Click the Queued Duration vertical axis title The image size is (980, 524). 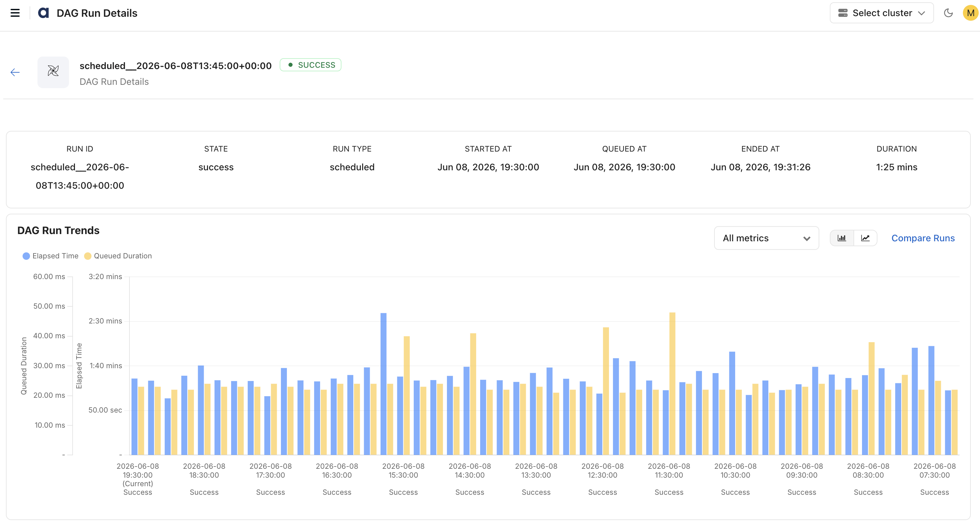click(x=24, y=366)
